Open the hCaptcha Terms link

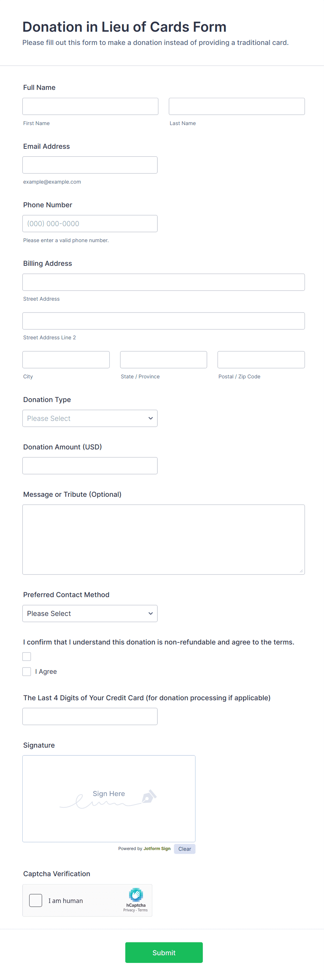coord(143,910)
